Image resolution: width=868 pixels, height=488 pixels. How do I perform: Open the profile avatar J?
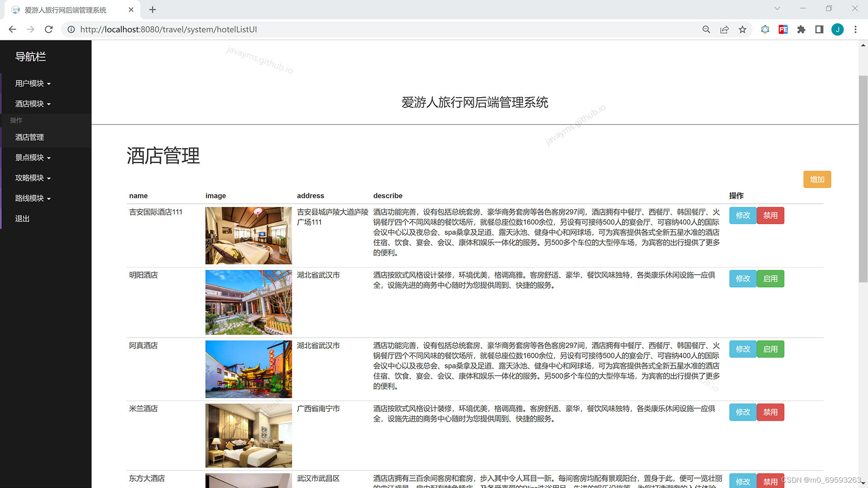pyautogui.click(x=837, y=29)
